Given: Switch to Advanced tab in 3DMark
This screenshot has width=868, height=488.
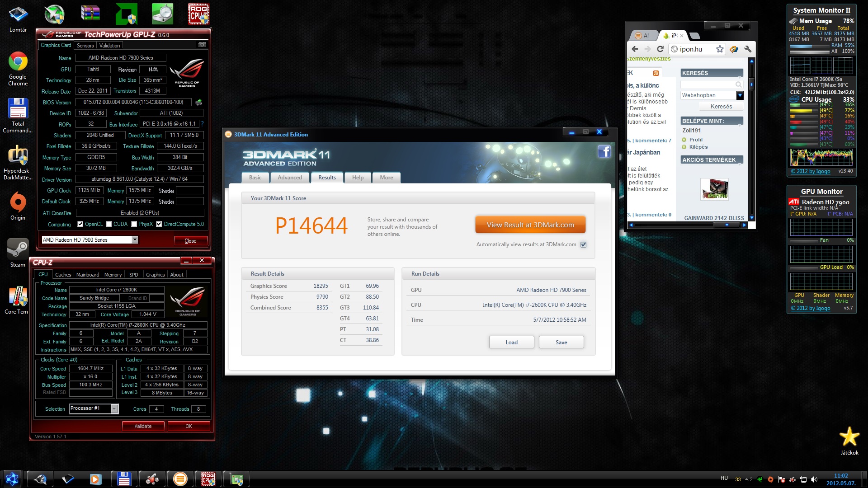Looking at the screenshot, I should tap(290, 178).
